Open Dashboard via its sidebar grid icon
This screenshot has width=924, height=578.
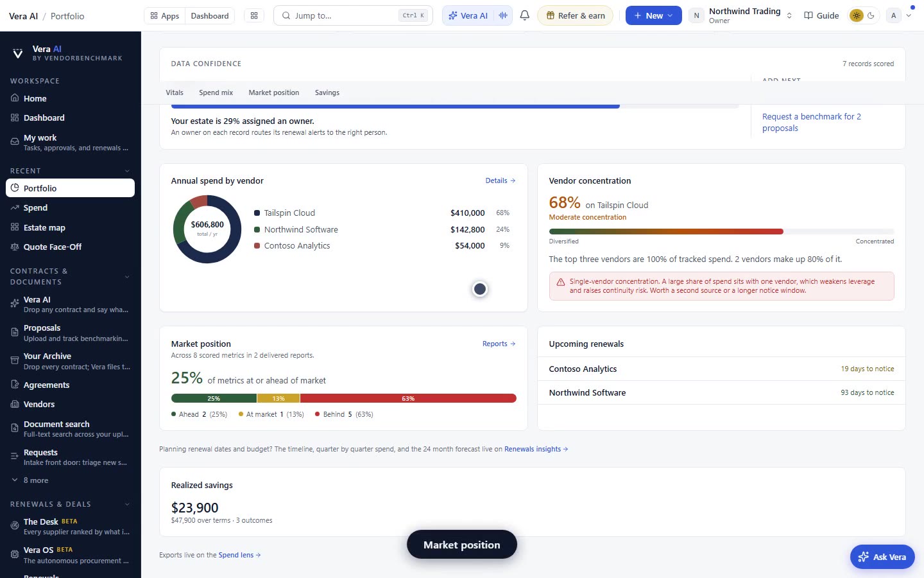click(x=15, y=118)
